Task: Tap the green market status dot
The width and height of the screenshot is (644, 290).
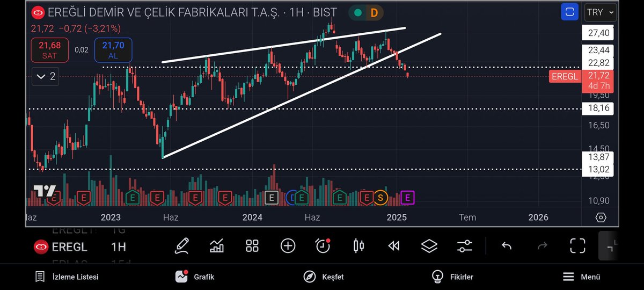Action: [358, 12]
